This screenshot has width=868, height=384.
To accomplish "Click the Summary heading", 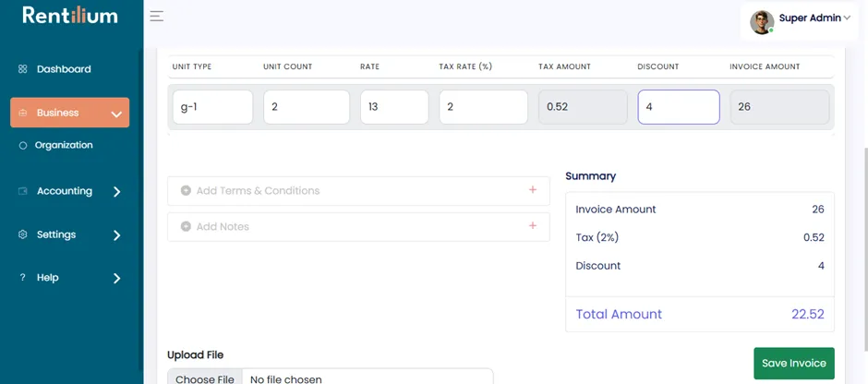I will click(591, 176).
